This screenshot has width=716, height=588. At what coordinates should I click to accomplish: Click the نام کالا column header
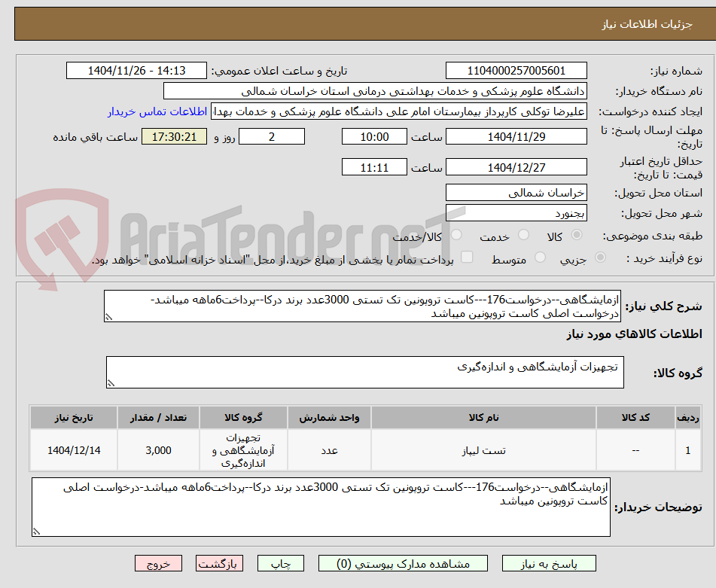pos(483,418)
